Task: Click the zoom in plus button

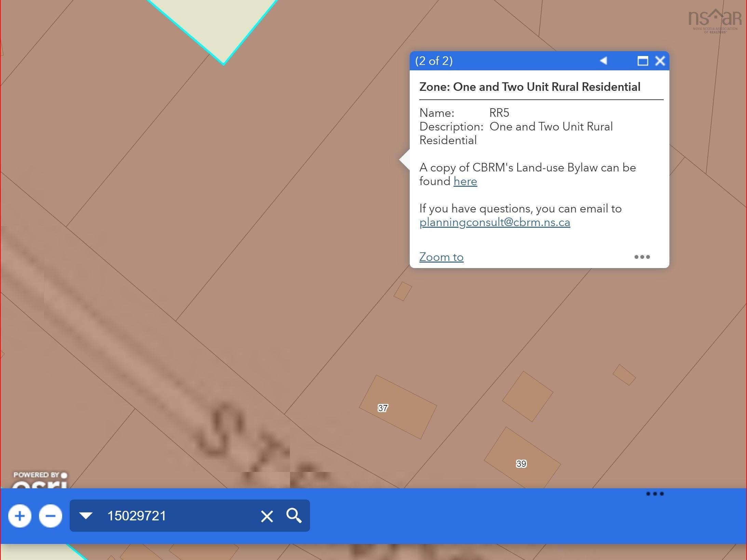Action: pyautogui.click(x=20, y=516)
